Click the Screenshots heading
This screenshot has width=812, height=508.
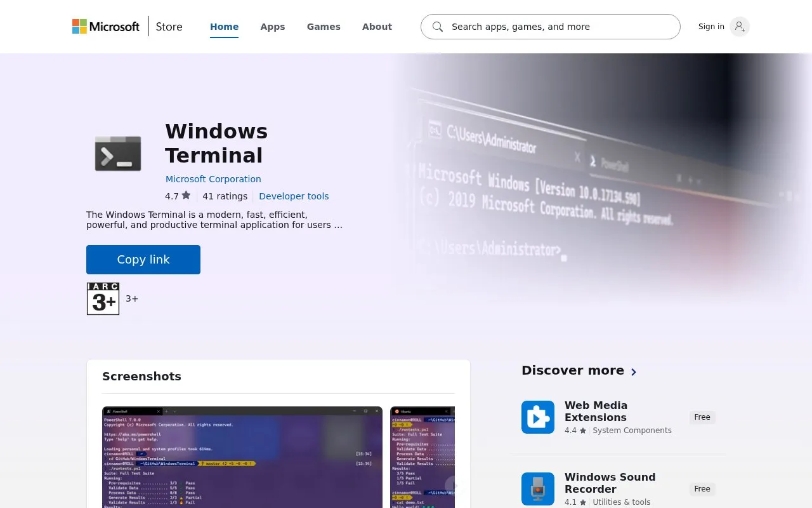[x=141, y=377]
